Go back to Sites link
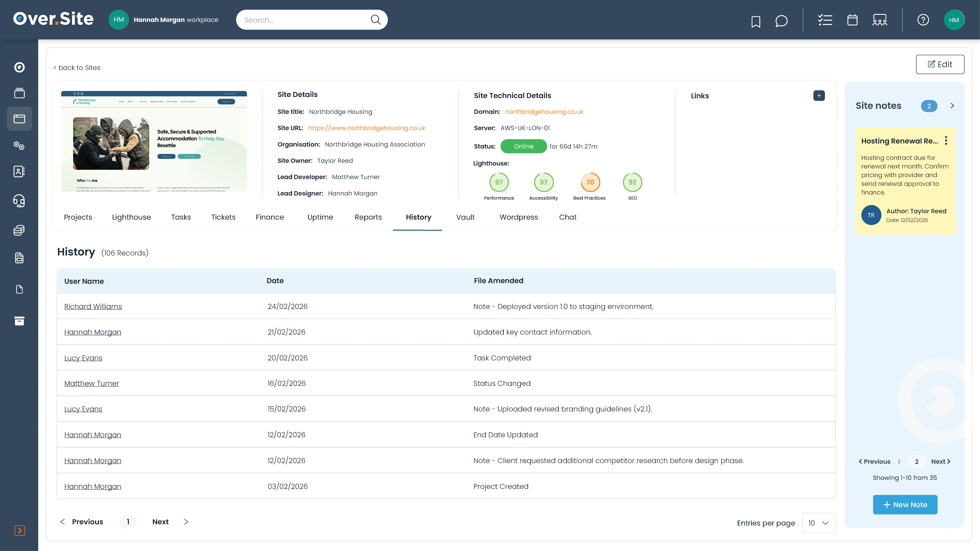 click(77, 68)
